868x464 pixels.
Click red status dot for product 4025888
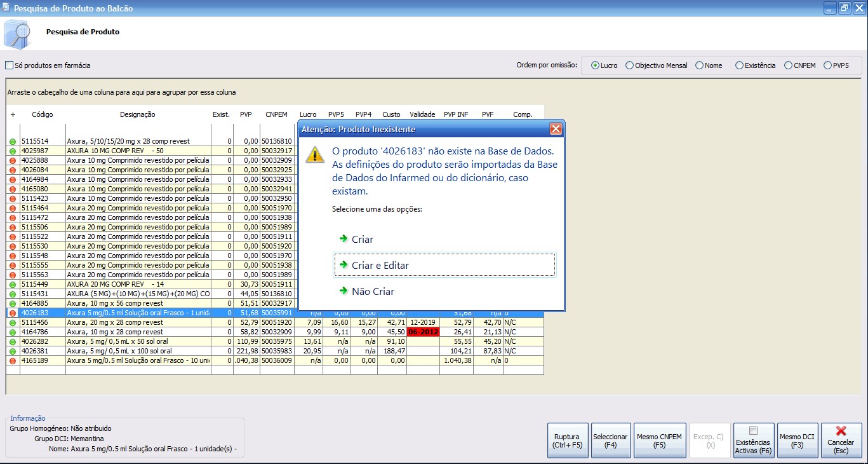13,161
